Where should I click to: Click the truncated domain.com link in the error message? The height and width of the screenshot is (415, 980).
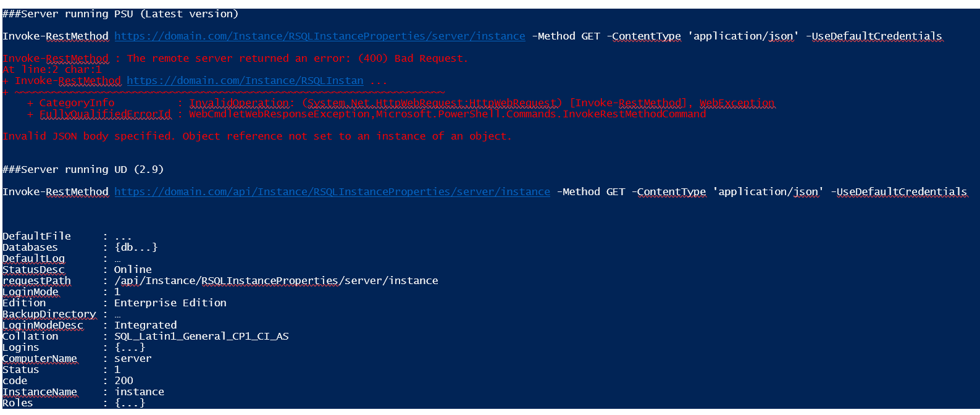tap(245, 80)
